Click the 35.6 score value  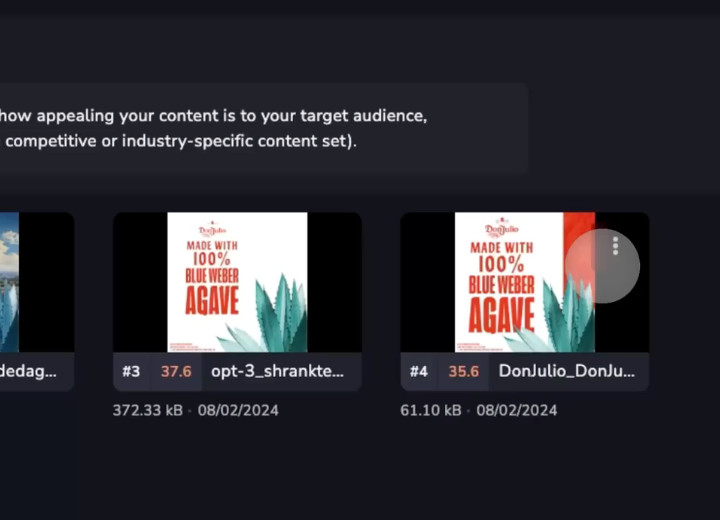click(463, 371)
